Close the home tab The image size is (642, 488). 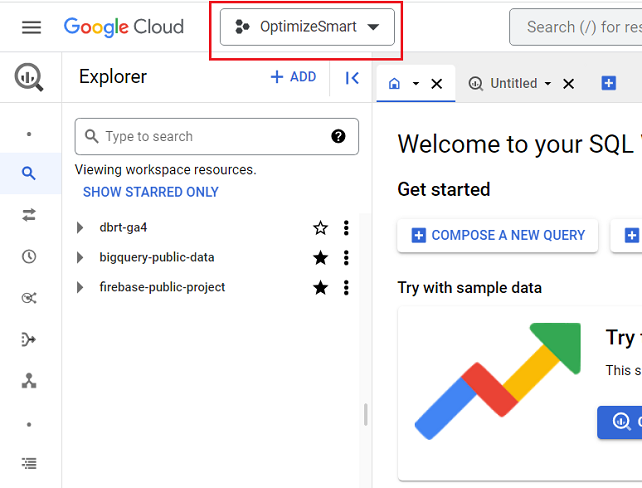(x=436, y=84)
